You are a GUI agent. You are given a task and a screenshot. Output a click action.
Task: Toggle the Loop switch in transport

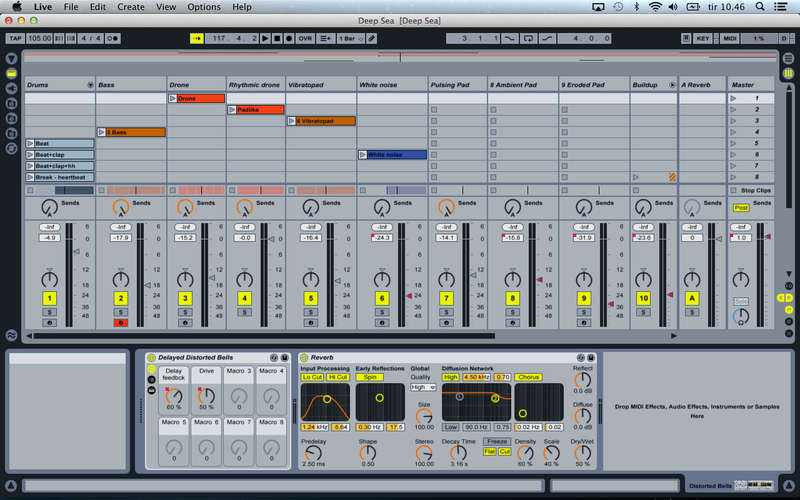528,38
